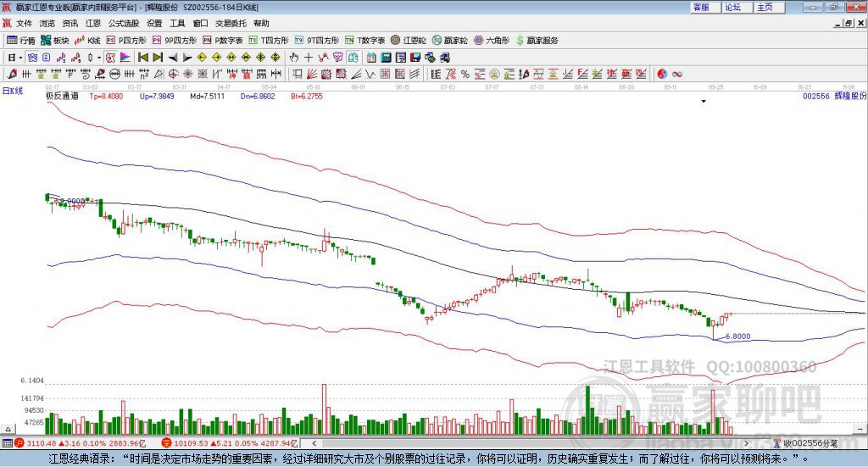
Task: Select the zigzag wave line tool
Action: tap(370, 74)
